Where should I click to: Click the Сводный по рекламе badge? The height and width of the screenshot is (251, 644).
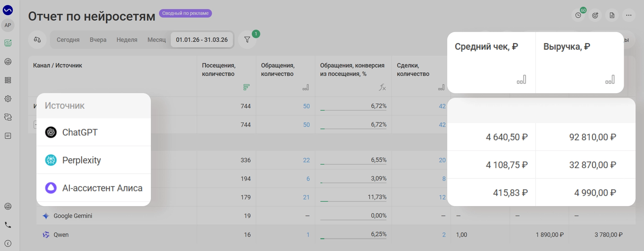tap(185, 13)
